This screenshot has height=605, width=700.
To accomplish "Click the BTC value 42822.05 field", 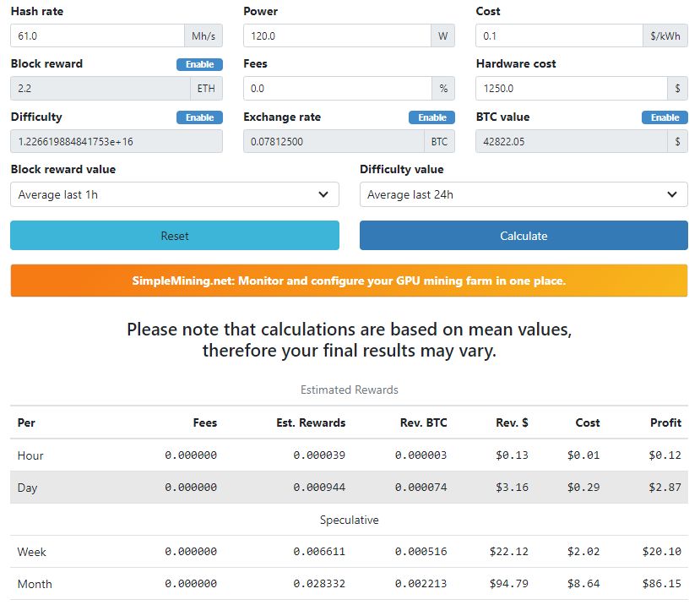I will pyautogui.click(x=571, y=141).
